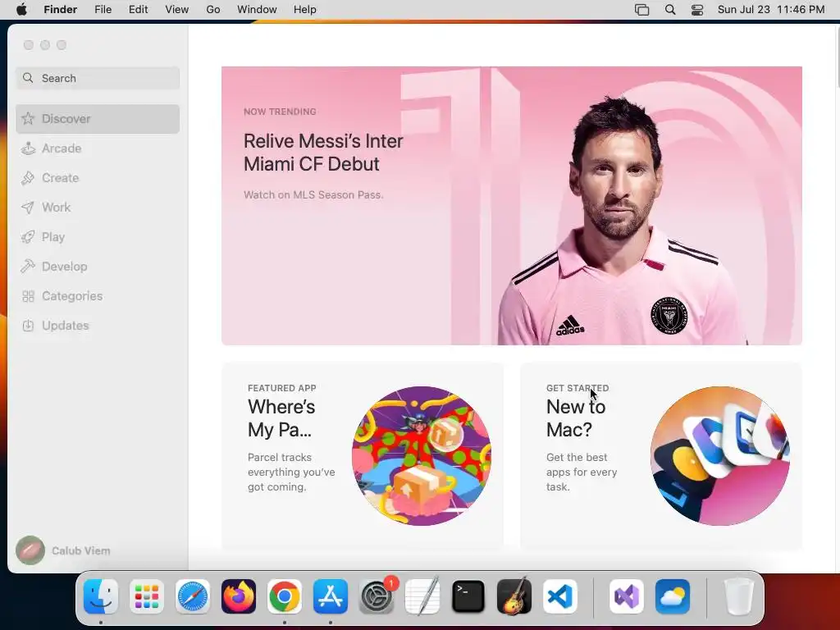Image resolution: width=840 pixels, height=630 pixels.
Task: Open TextEdit from the Dock
Action: (422, 596)
